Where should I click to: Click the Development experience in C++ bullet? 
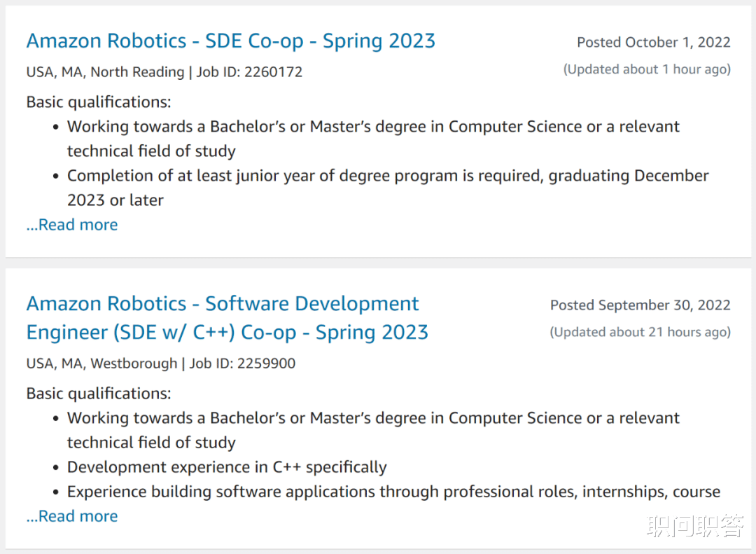click(x=227, y=467)
